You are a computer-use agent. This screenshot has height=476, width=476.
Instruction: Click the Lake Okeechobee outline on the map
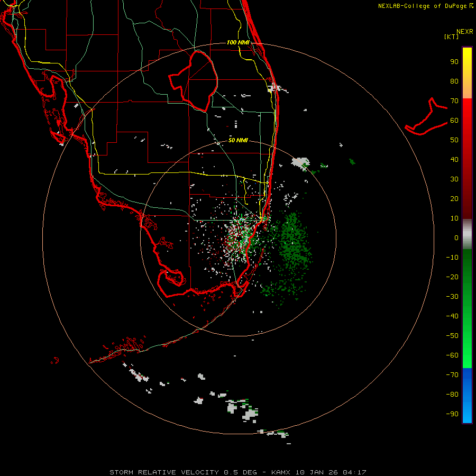pyautogui.click(x=194, y=81)
